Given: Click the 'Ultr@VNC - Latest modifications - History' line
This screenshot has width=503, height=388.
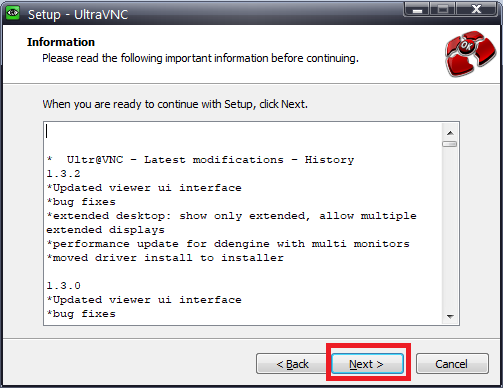Looking at the screenshot, I should tap(200, 160).
